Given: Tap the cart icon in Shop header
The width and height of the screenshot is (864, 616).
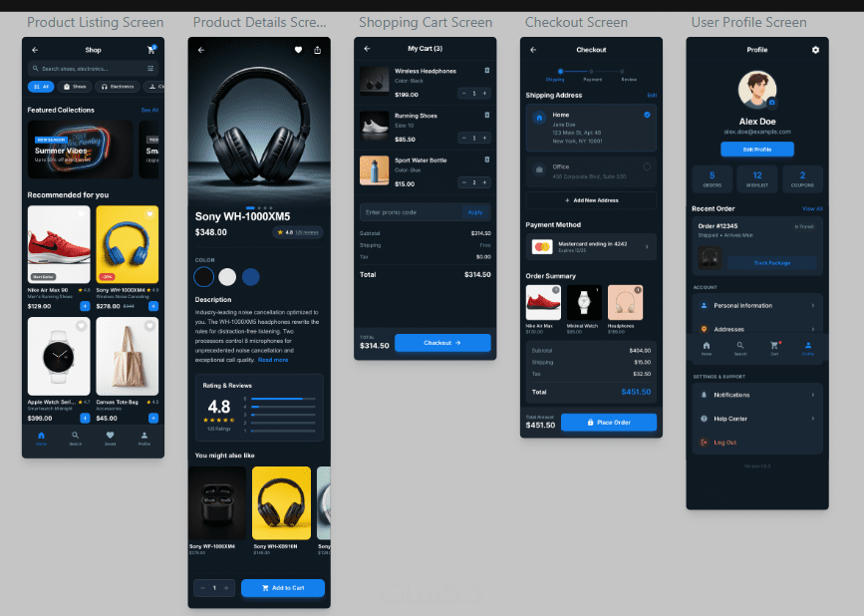Looking at the screenshot, I should pos(151,50).
